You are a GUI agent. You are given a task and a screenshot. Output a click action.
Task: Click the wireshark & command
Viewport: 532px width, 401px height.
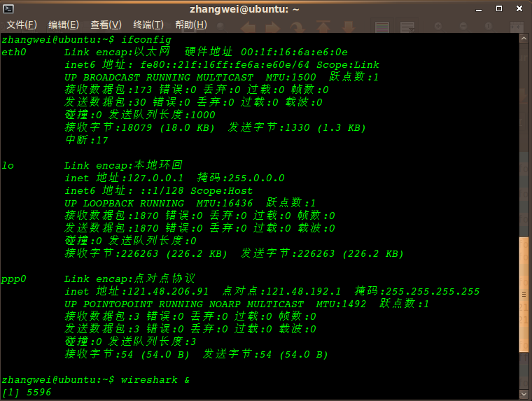pos(155,379)
